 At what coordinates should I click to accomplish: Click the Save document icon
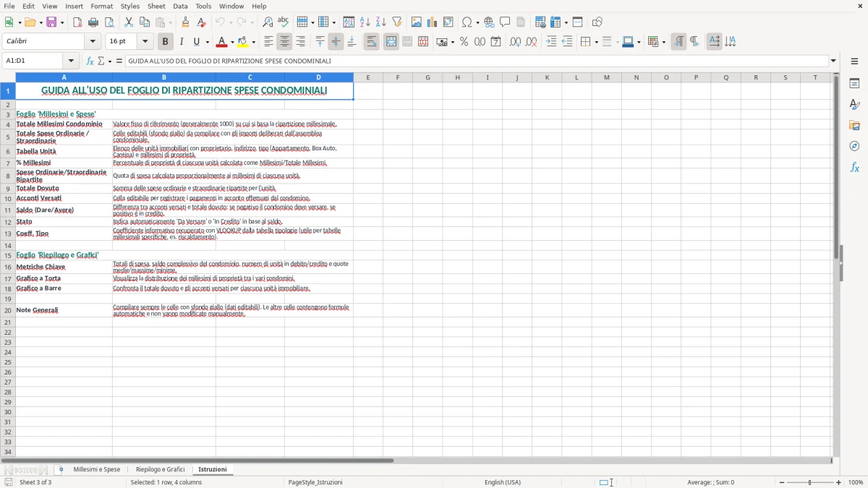coord(51,22)
